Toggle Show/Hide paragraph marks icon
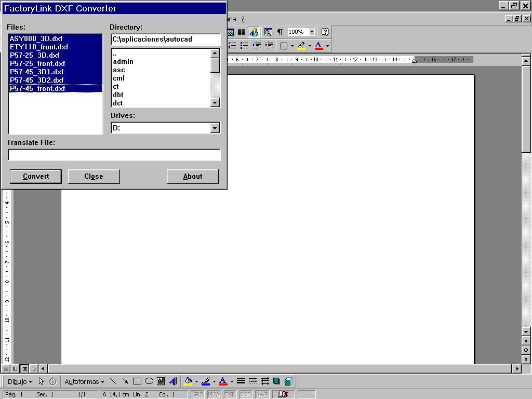The height and width of the screenshot is (399, 532). [x=280, y=32]
